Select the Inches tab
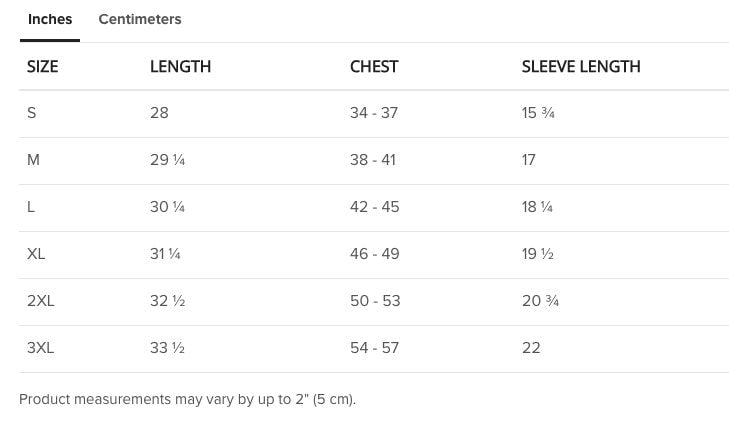The height and width of the screenshot is (444, 729). [50, 19]
